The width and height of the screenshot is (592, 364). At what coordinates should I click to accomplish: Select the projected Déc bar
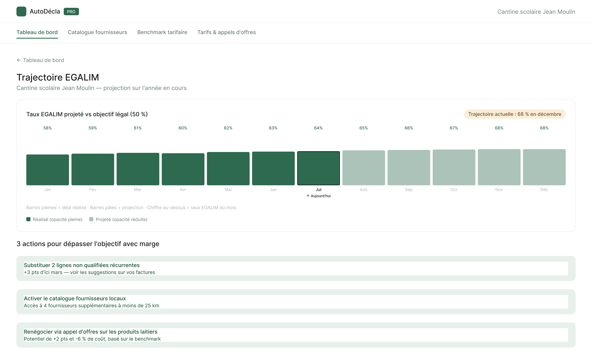tap(544, 167)
